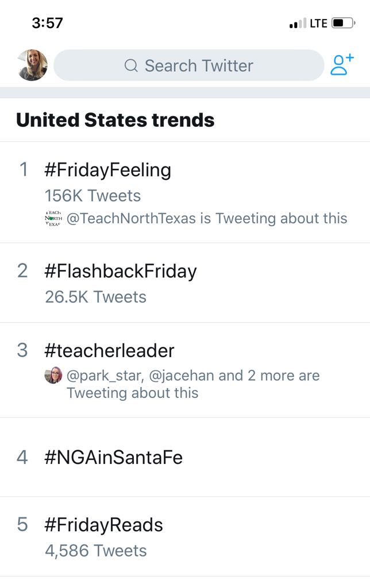The image size is (370, 588).
Task: Tap the United States trends heading
Action: click(x=115, y=120)
